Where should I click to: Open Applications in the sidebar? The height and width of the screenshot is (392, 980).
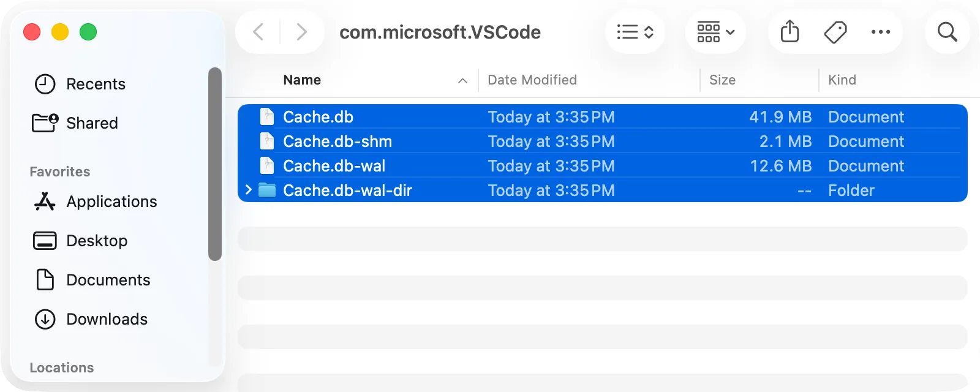(113, 202)
